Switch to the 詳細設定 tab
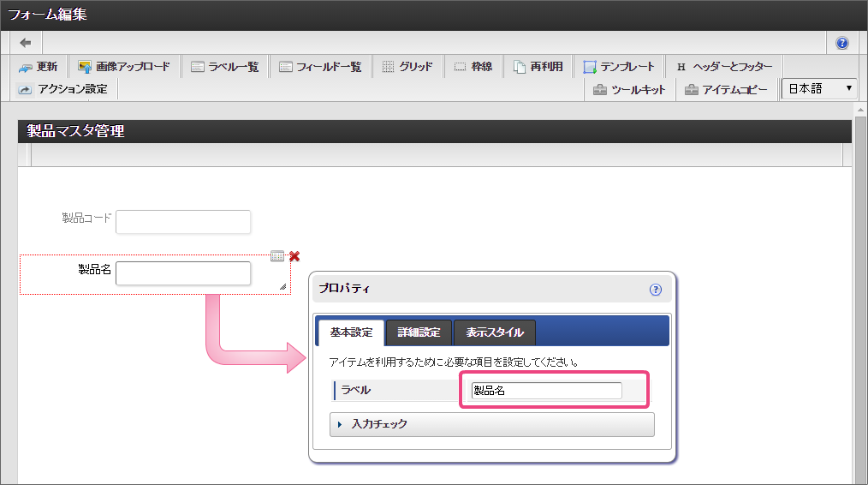Image resolution: width=868 pixels, height=485 pixels. [419, 332]
